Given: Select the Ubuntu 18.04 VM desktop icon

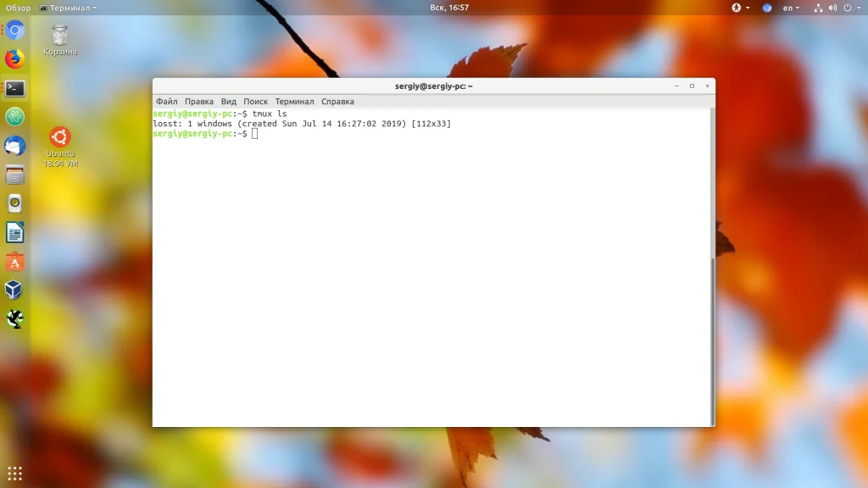Looking at the screenshot, I should click(x=60, y=147).
